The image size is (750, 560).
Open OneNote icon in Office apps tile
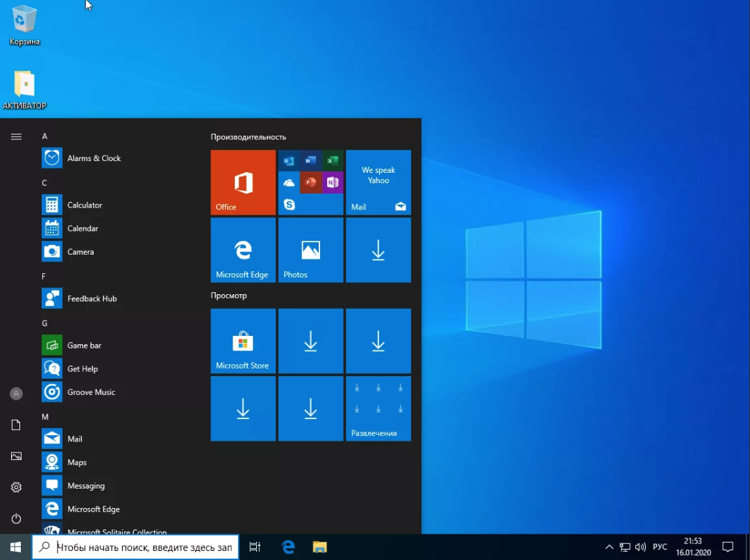333,183
